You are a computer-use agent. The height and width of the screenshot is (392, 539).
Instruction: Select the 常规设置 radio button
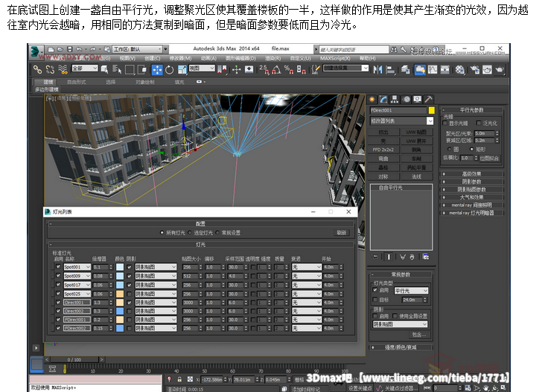click(217, 233)
